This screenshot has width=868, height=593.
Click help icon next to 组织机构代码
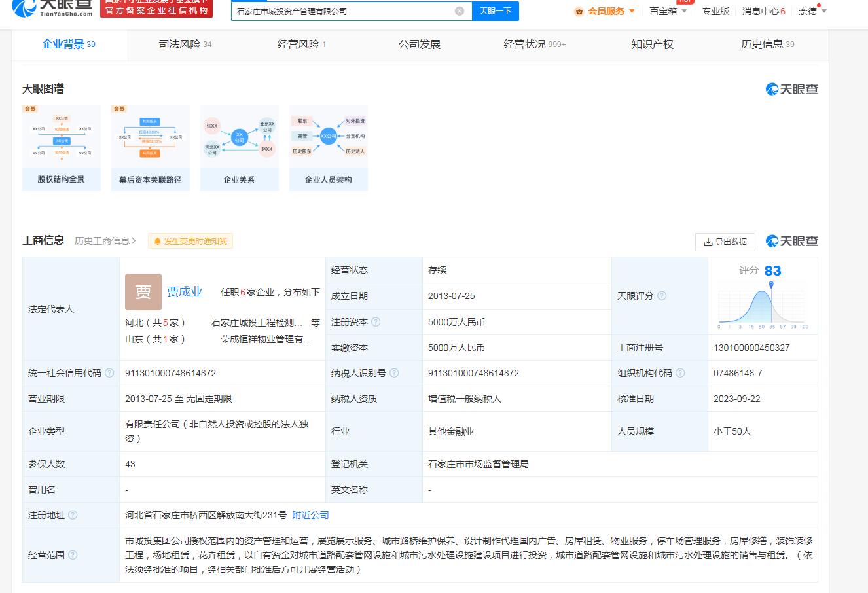[680, 373]
